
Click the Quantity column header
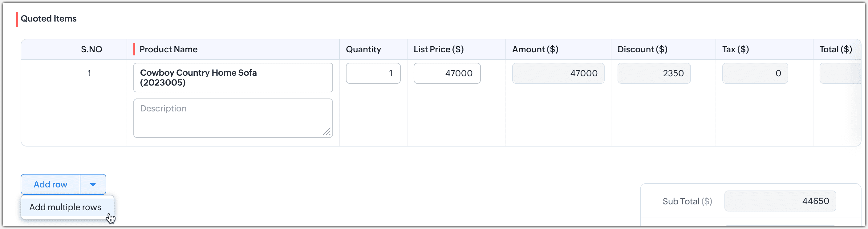click(363, 50)
